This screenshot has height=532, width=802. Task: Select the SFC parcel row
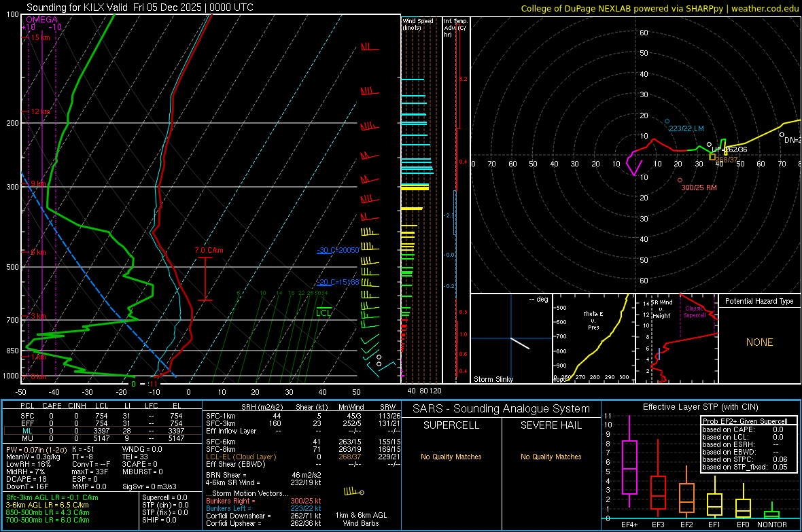tap(103, 416)
